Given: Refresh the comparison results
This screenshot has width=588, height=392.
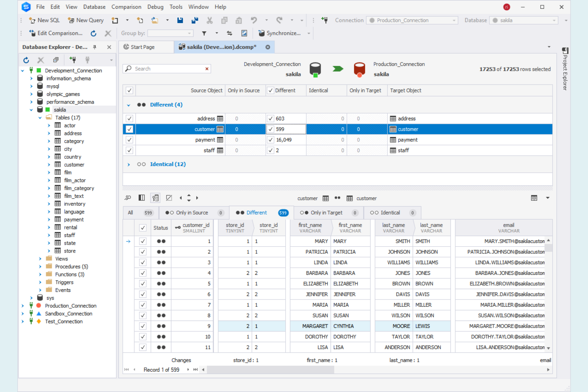Looking at the screenshot, I should (93, 33).
